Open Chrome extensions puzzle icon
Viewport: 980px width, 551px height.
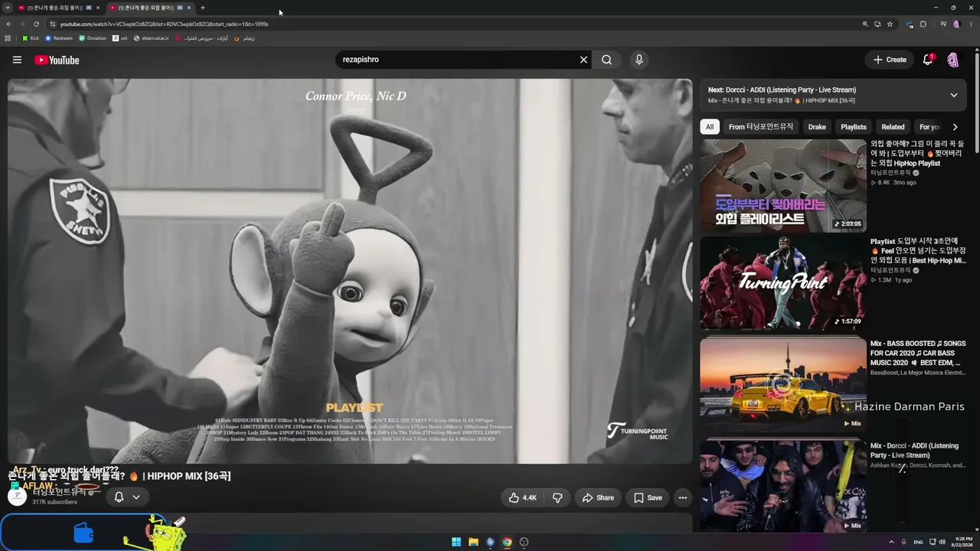click(x=923, y=24)
